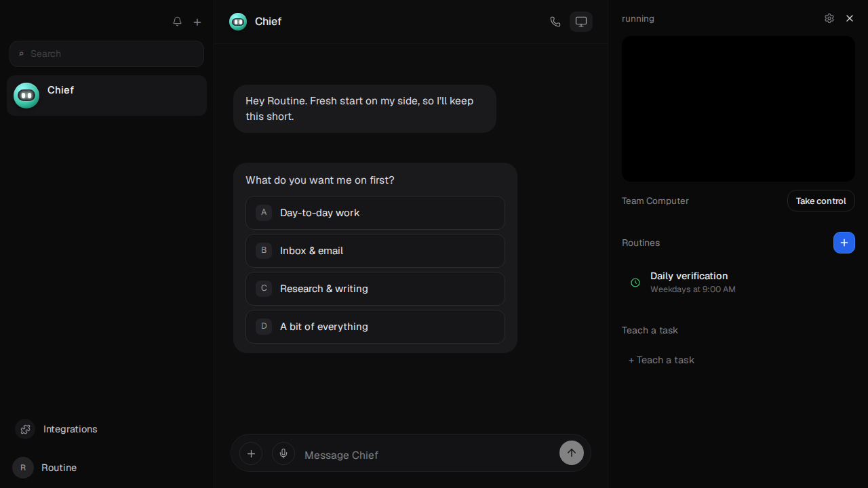Start a voice call with Chief
Screen dimensions: 868x488
coord(555,22)
